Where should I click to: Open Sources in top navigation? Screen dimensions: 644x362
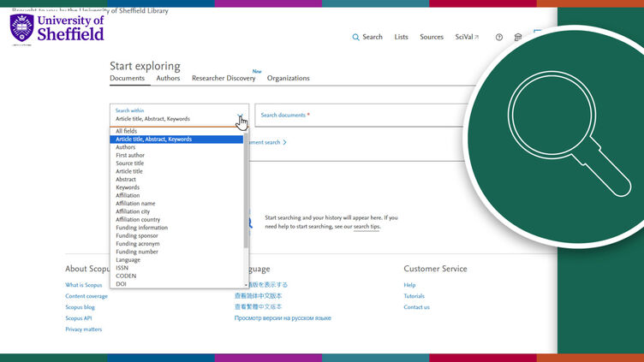coord(432,38)
